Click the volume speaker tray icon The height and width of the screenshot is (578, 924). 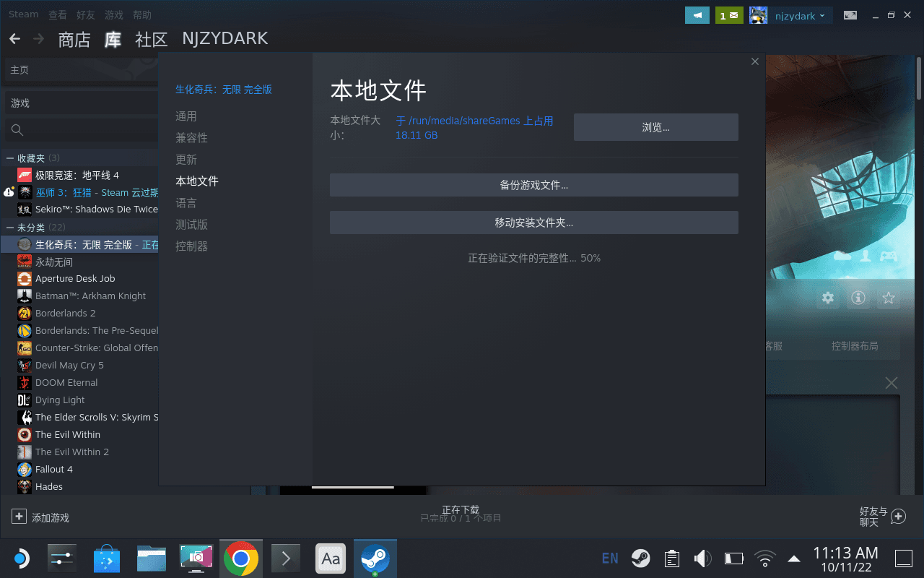click(702, 558)
